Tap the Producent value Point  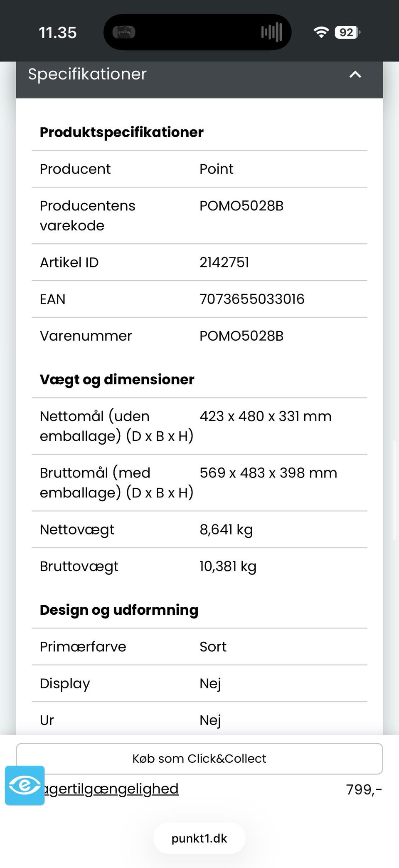click(x=216, y=169)
